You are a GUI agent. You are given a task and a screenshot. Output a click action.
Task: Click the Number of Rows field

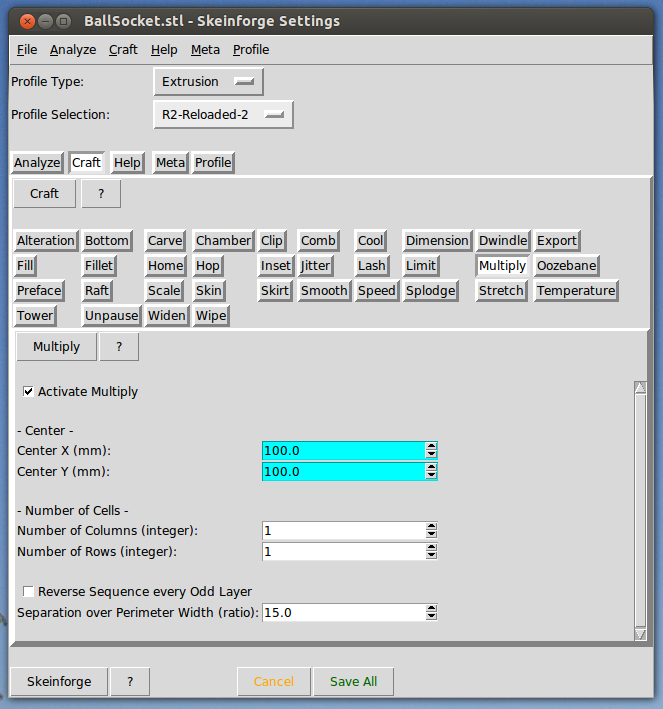point(350,552)
